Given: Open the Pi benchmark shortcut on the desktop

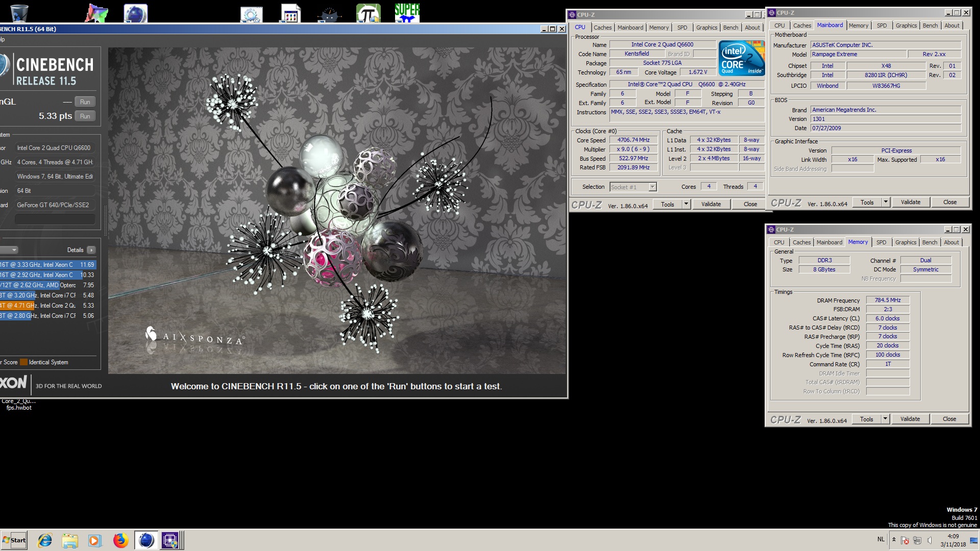Looking at the screenshot, I should point(368,13).
